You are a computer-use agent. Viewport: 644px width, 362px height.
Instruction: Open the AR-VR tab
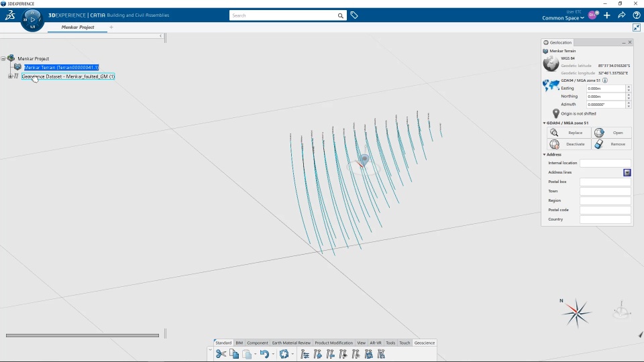tap(376, 343)
